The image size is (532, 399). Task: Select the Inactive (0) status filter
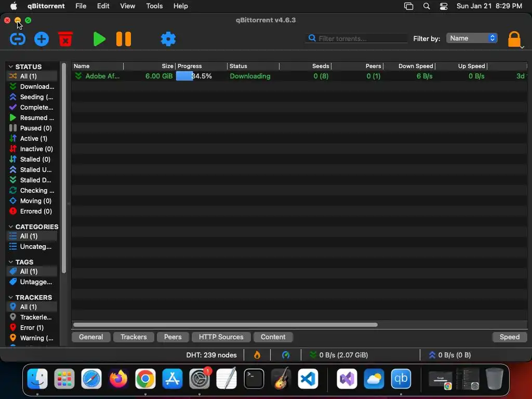pos(32,149)
